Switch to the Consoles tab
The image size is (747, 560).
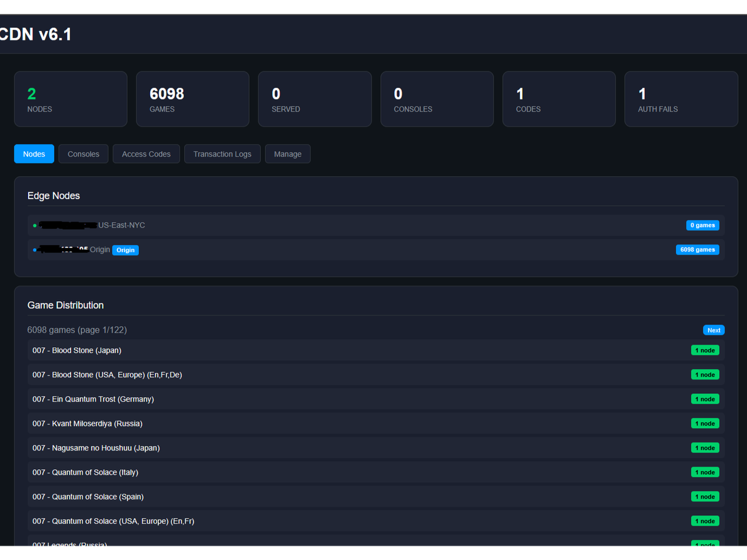coord(83,154)
